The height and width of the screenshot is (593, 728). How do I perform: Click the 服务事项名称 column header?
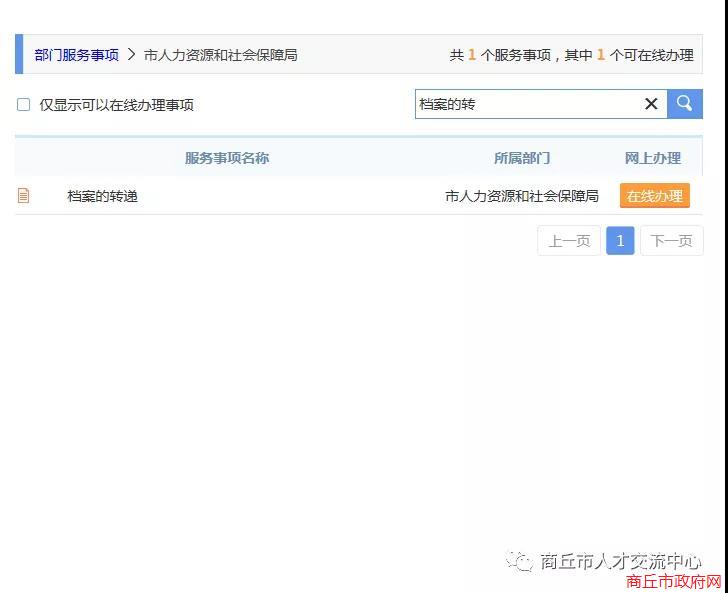click(x=227, y=158)
